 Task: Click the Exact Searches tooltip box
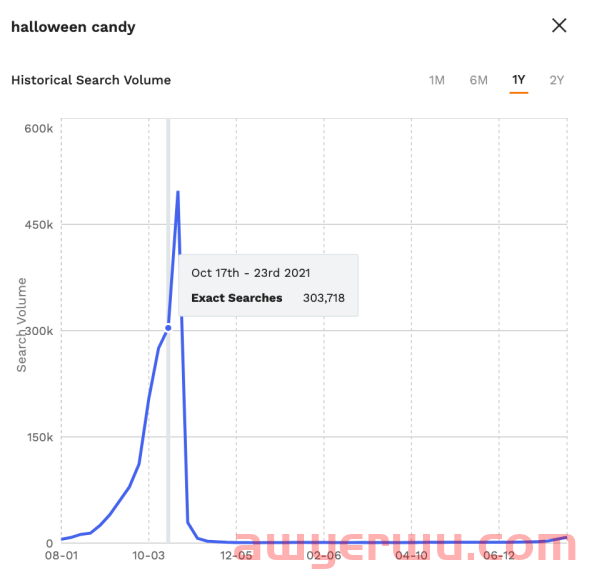pos(268,285)
